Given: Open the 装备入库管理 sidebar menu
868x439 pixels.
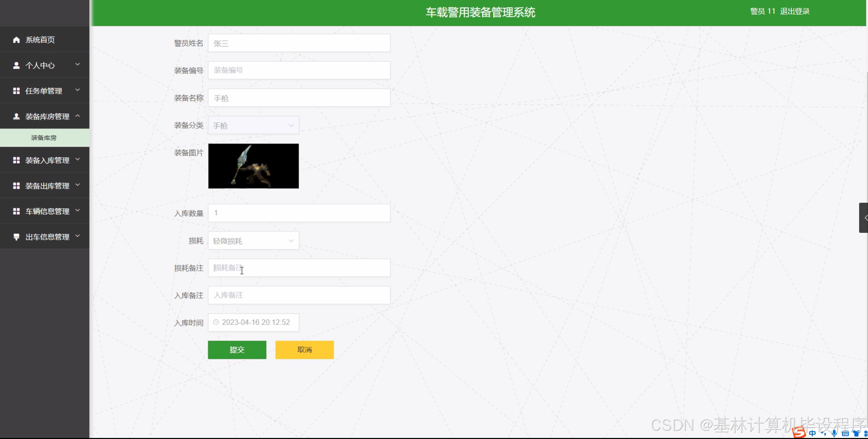Looking at the screenshot, I should click(x=44, y=160).
